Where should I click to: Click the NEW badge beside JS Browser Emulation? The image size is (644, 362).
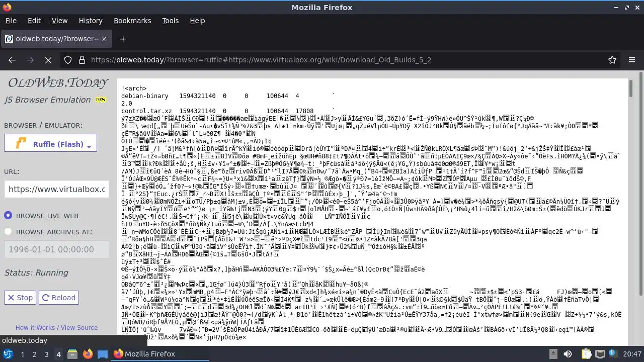coord(101,100)
